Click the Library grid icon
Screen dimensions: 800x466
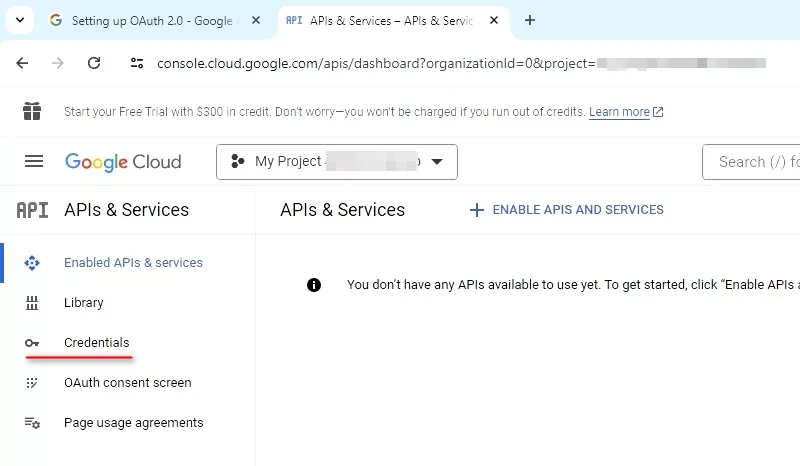32,303
